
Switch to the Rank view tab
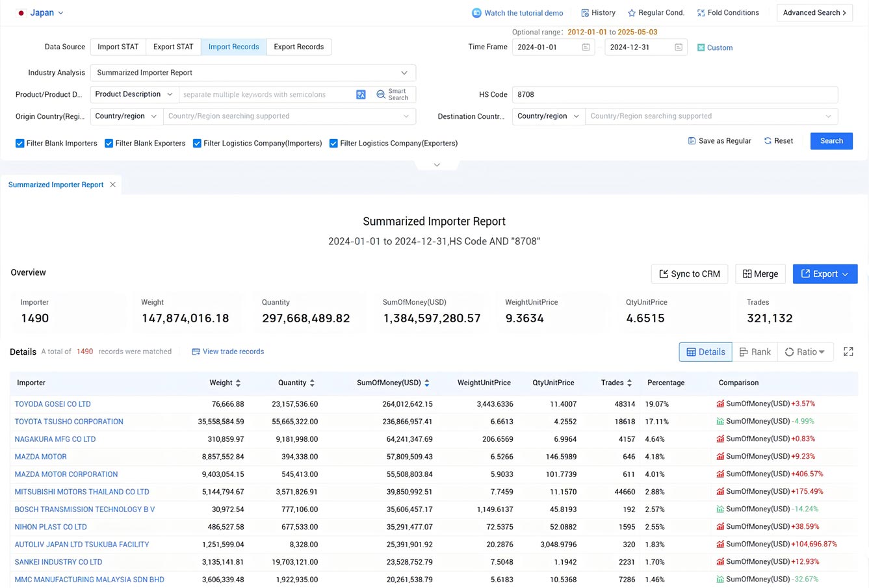click(755, 352)
